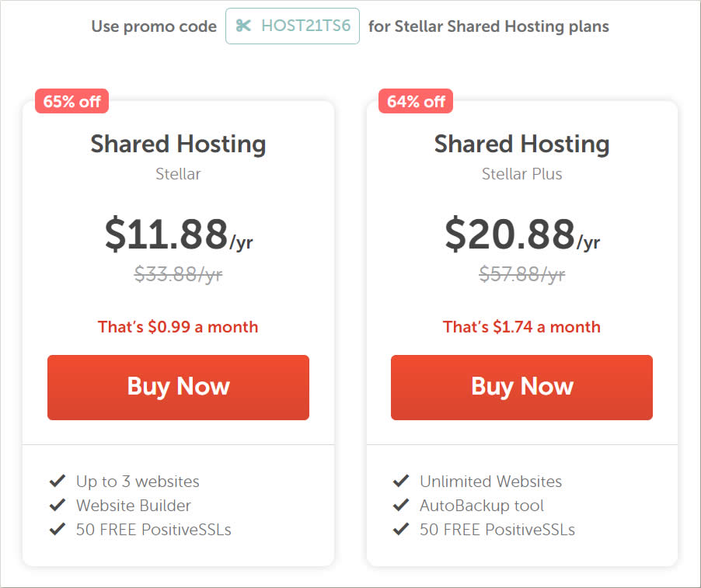Click checkmark next to Unlimited Websites

point(401,481)
